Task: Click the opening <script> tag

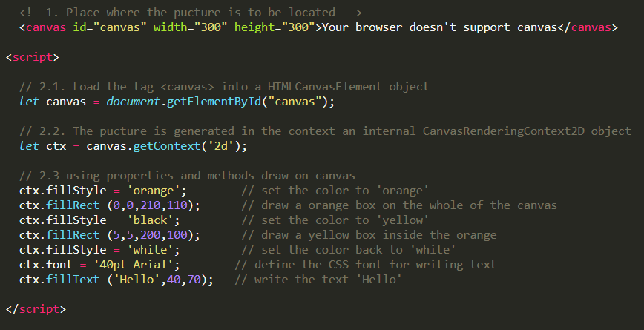Action: pos(33,57)
